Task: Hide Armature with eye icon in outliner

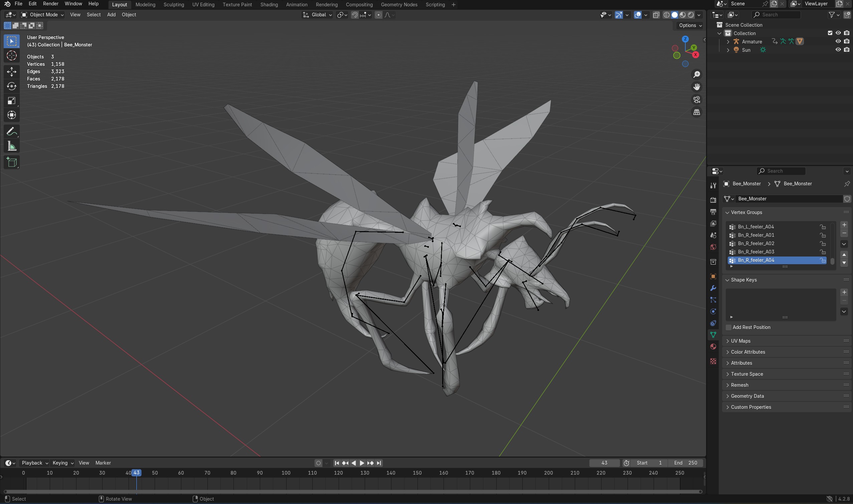Action: coord(838,41)
